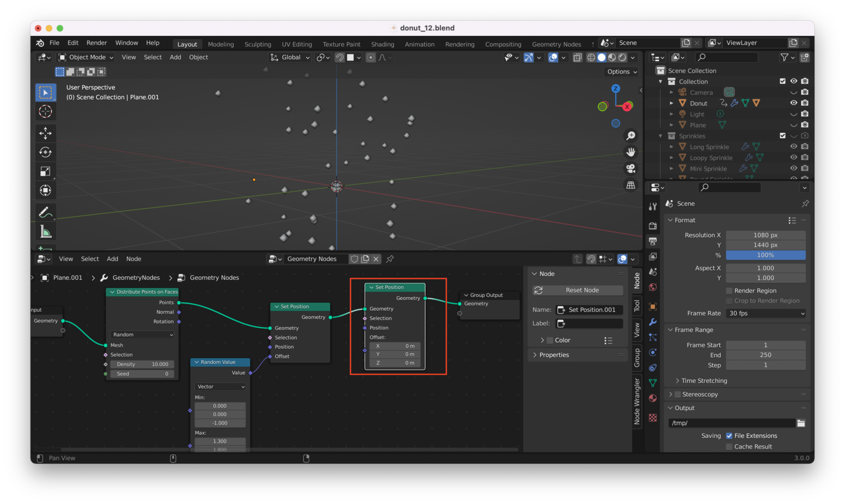Click the viewport Options button
The height and width of the screenshot is (504, 845).
point(621,72)
